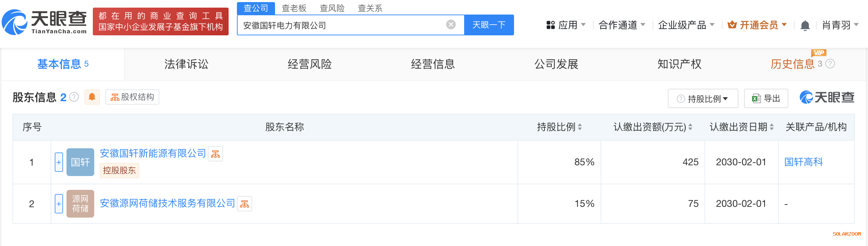Clear the search box with X icon
Viewport: 868px width, 246px height.
(x=451, y=25)
